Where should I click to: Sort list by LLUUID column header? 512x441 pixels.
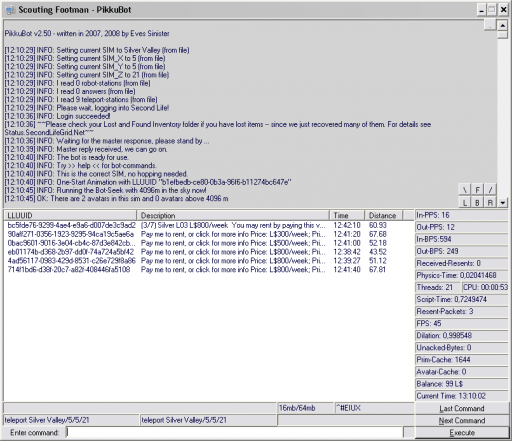70,215
